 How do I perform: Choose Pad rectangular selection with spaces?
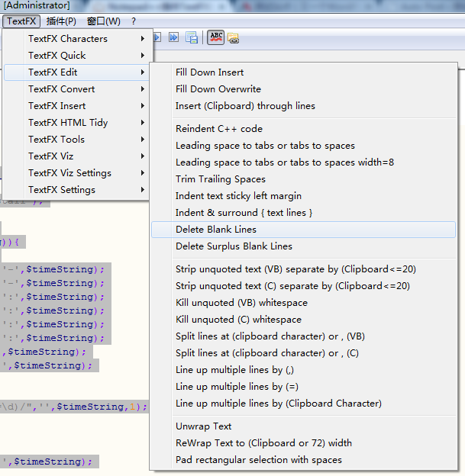click(x=303, y=460)
